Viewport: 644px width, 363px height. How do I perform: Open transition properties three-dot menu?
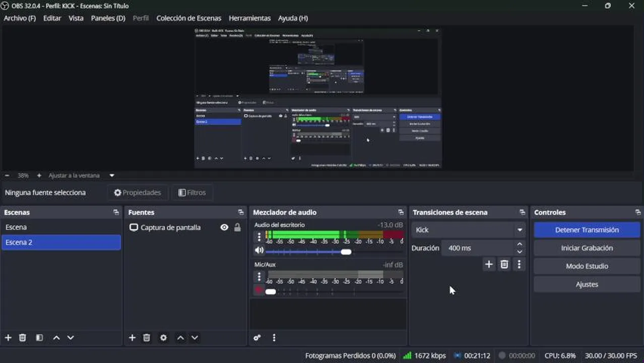coord(519,264)
